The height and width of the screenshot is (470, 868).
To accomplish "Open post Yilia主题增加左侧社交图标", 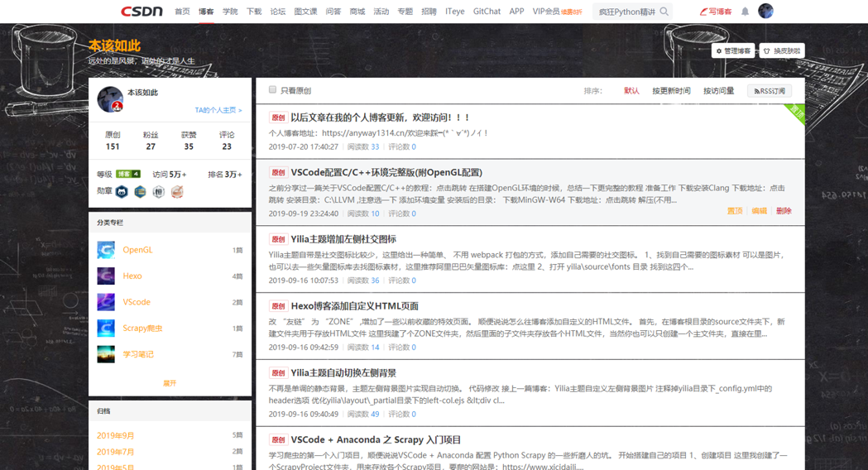I will 343,239.
